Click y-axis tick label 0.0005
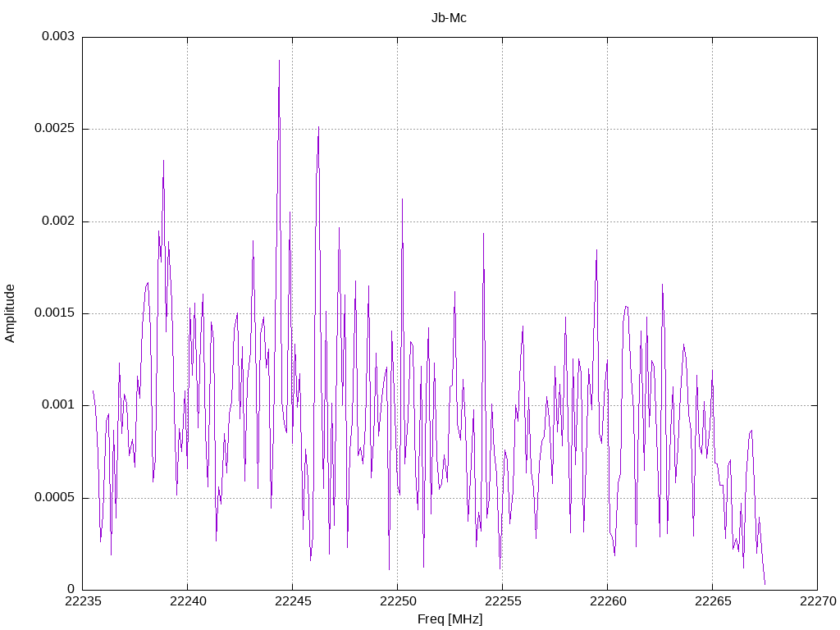 (54, 497)
